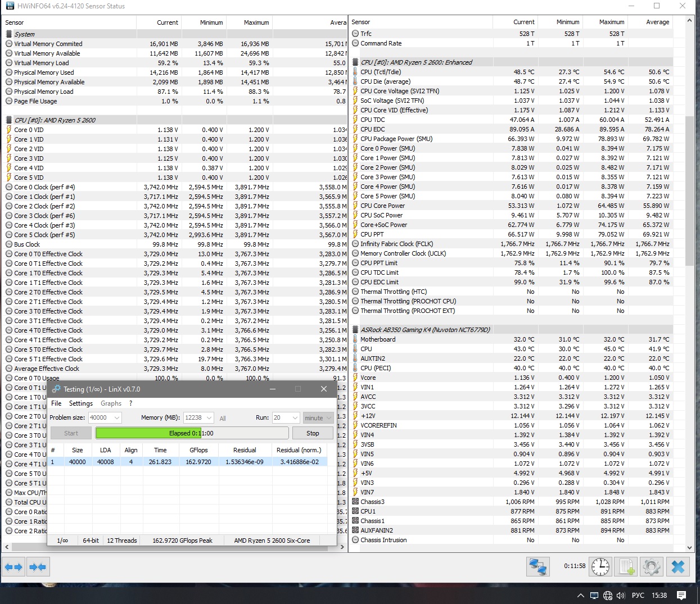Select the Page File Usage row
This screenshot has width=700, height=604.
click(175, 101)
